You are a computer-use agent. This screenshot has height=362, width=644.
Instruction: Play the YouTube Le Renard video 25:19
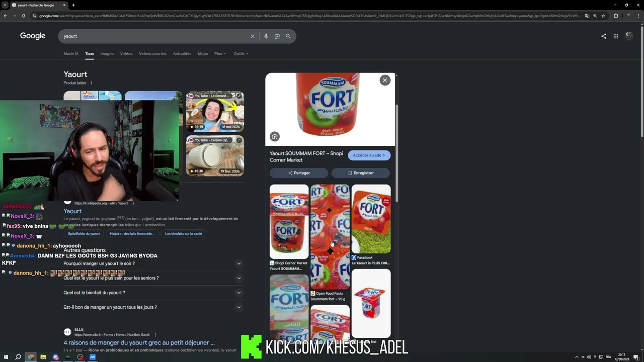[215, 111]
